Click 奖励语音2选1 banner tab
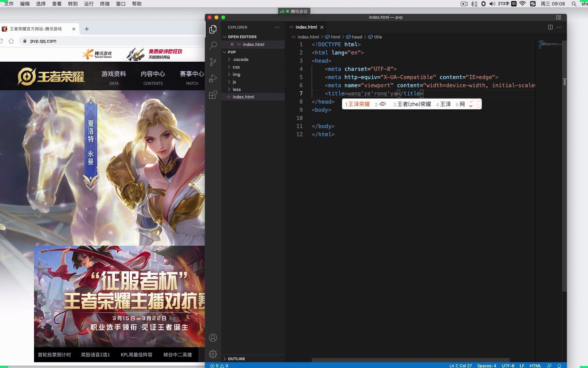The image size is (588, 368). pyautogui.click(x=95, y=355)
